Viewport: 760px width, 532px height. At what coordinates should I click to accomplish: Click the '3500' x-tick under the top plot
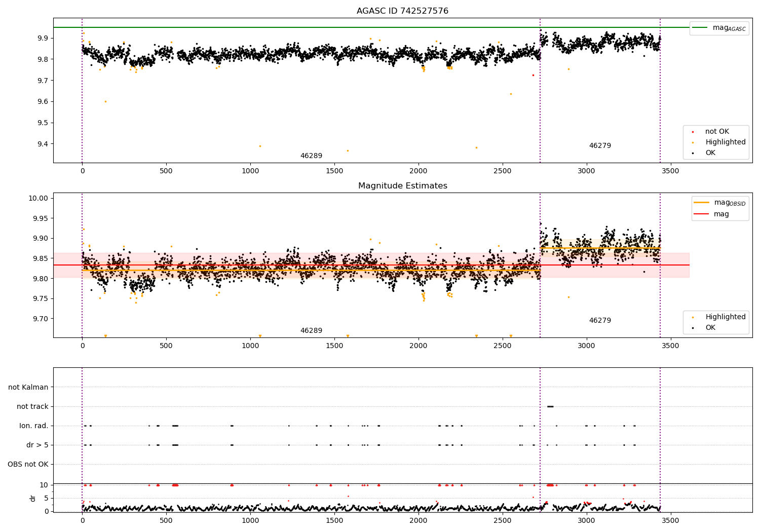671,171
